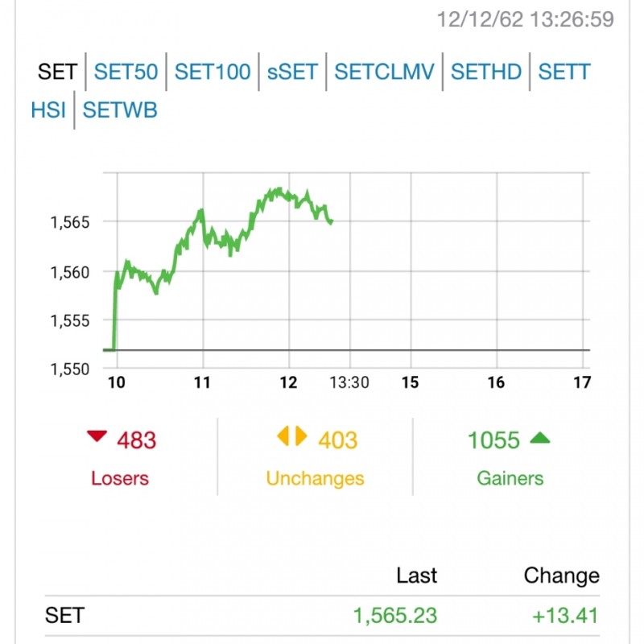Screen dimensions: 644x644
Task: Select the SETCLMV index tab
Action: (x=384, y=72)
